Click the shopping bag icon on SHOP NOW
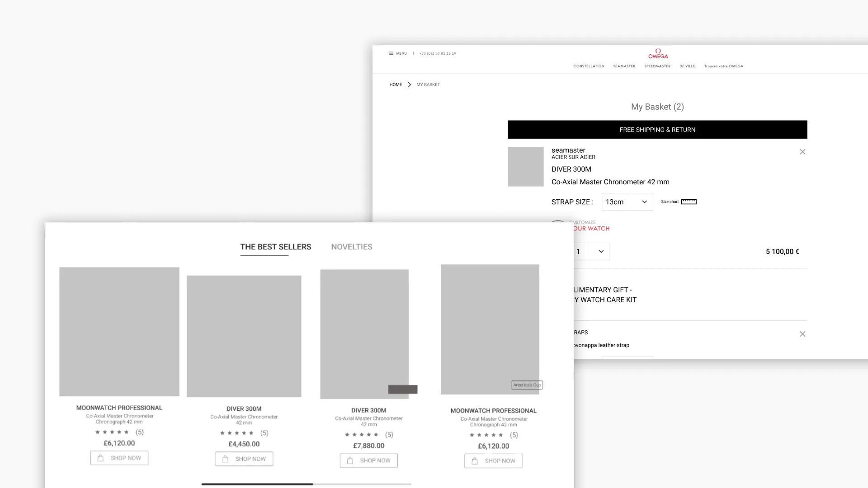 coord(100,458)
